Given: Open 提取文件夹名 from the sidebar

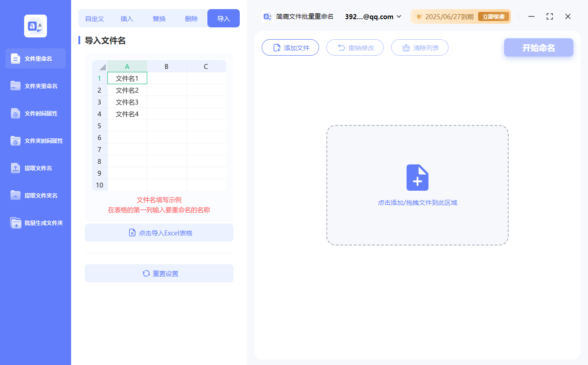Looking at the screenshot, I should [x=36, y=195].
